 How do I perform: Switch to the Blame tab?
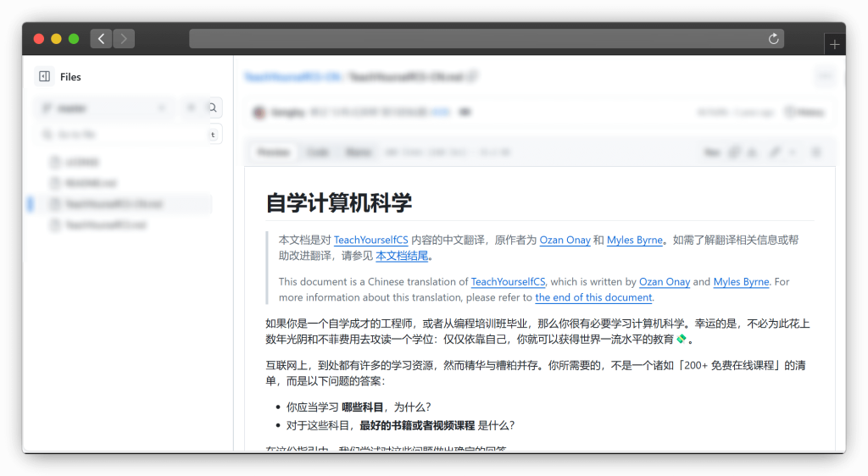[358, 152]
